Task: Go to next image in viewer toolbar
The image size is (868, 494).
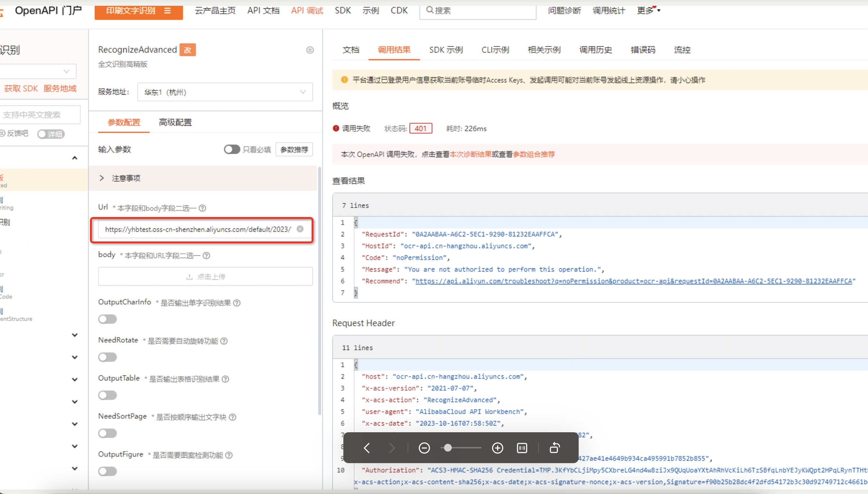Action: pyautogui.click(x=392, y=448)
